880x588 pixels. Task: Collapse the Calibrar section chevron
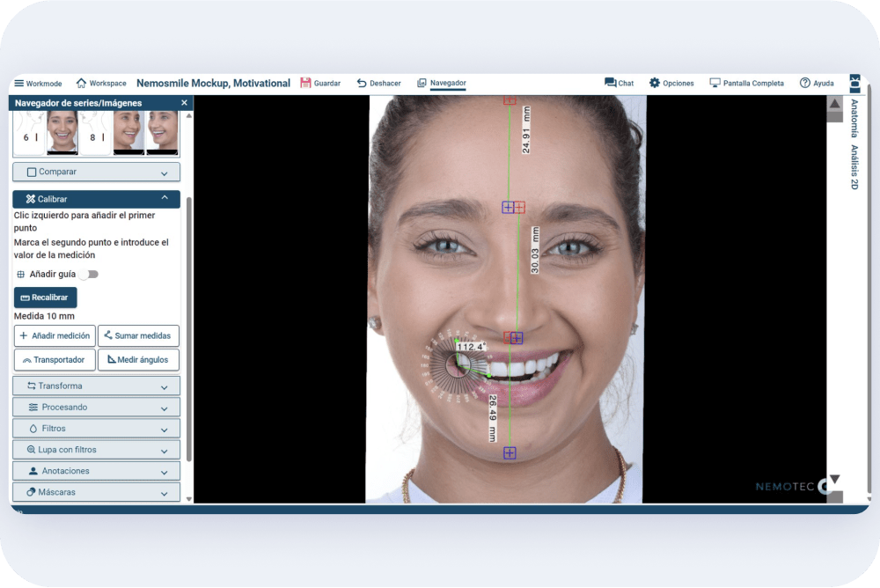coord(165,198)
